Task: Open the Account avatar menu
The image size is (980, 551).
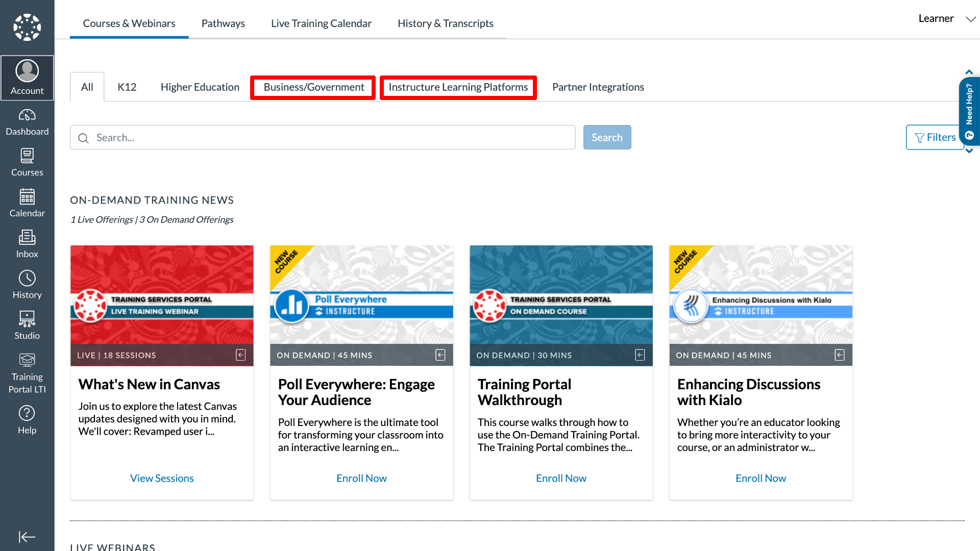Action: (27, 78)
